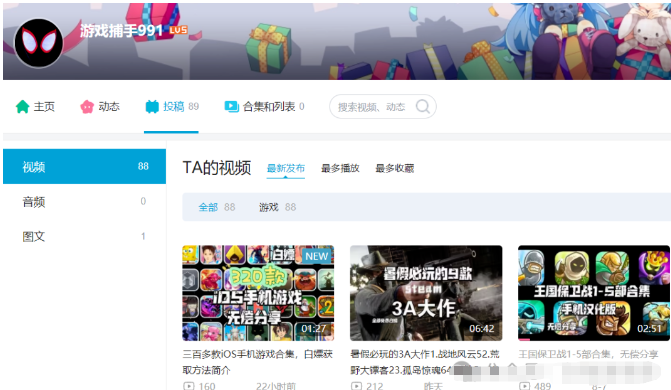The image size is (671, 390).
Task: Select 图文 in the left sidebar
Action: tap(84, 236)
